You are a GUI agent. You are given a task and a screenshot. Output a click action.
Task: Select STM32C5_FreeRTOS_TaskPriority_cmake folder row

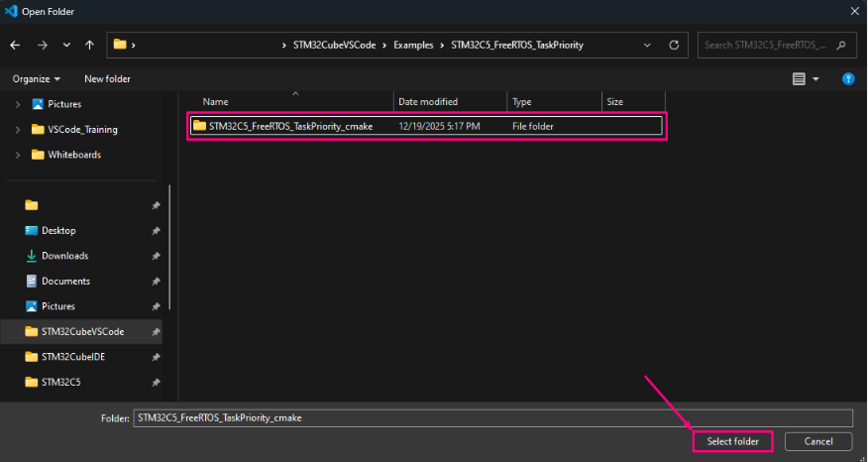coord(426,126)
